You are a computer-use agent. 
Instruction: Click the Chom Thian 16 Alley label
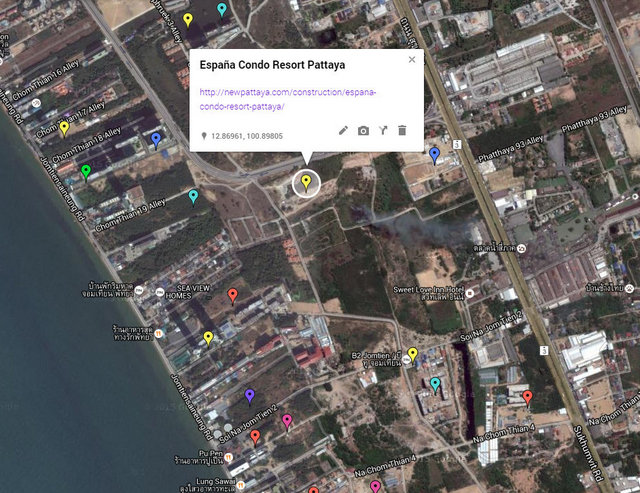(45, 81)
